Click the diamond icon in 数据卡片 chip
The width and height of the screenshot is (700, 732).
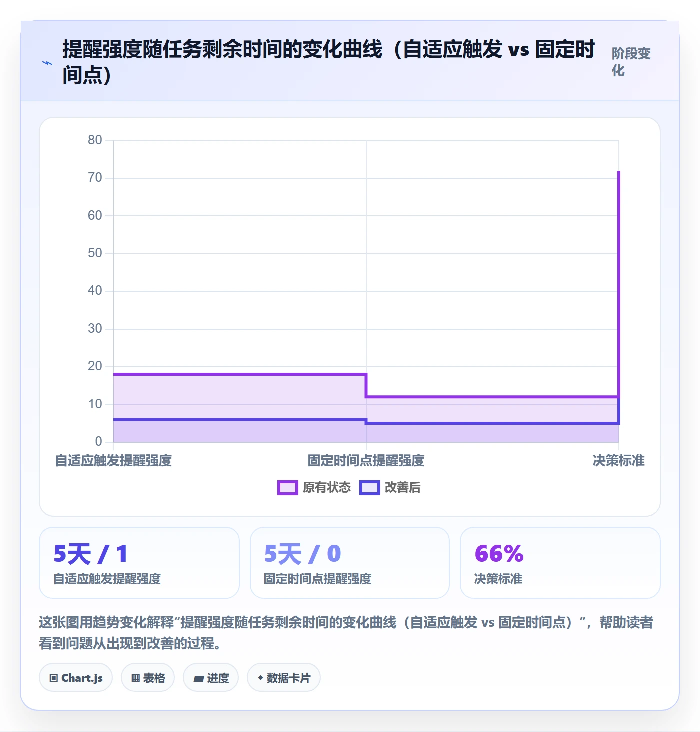[x=260, y=678]
